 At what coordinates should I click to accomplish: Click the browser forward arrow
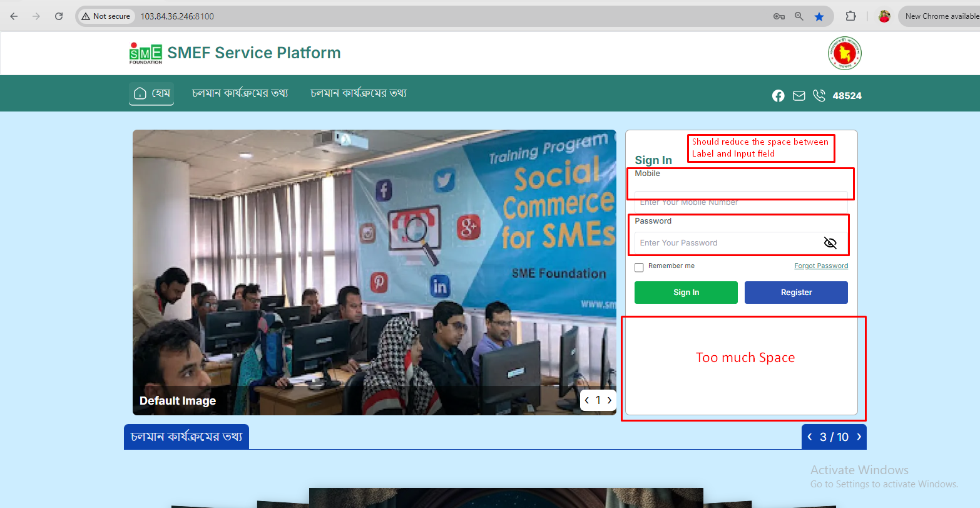[x=36, y=16]
